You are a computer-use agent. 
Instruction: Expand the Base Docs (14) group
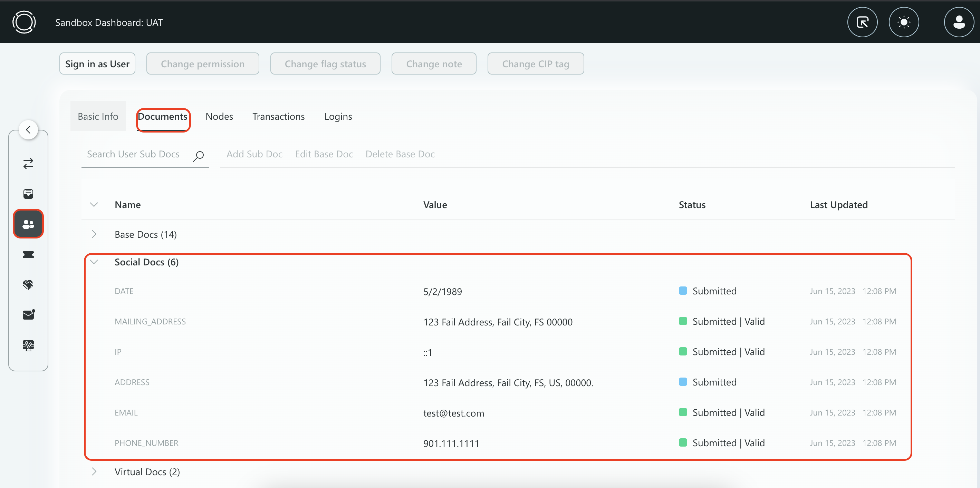pos(94,234)
